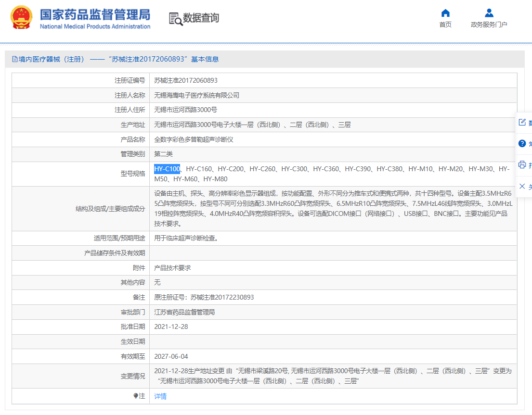Go to 首页 via the house icon
The width and height of the screenshot is (532, 415).
pyautogui.click(x=445, y=13)
